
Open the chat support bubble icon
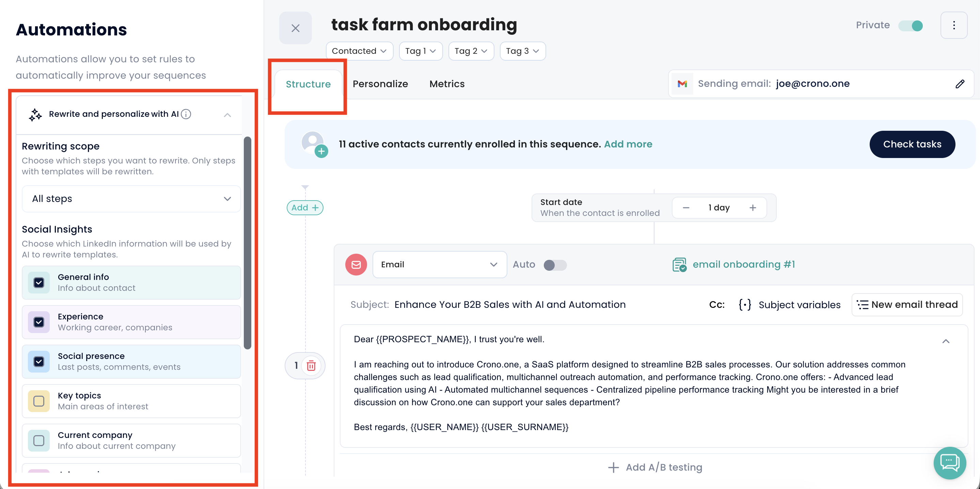949,462
